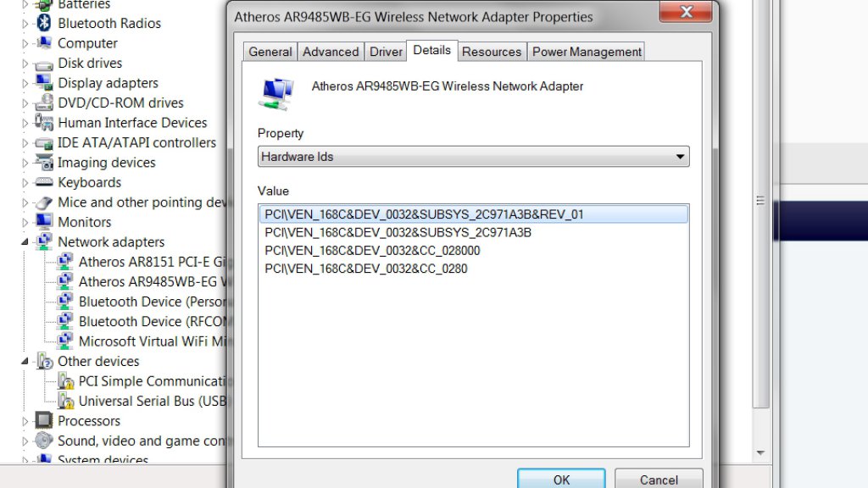Select Imaging devices in device tree
This screenshot has width=868, height=488.
[106, 163]
